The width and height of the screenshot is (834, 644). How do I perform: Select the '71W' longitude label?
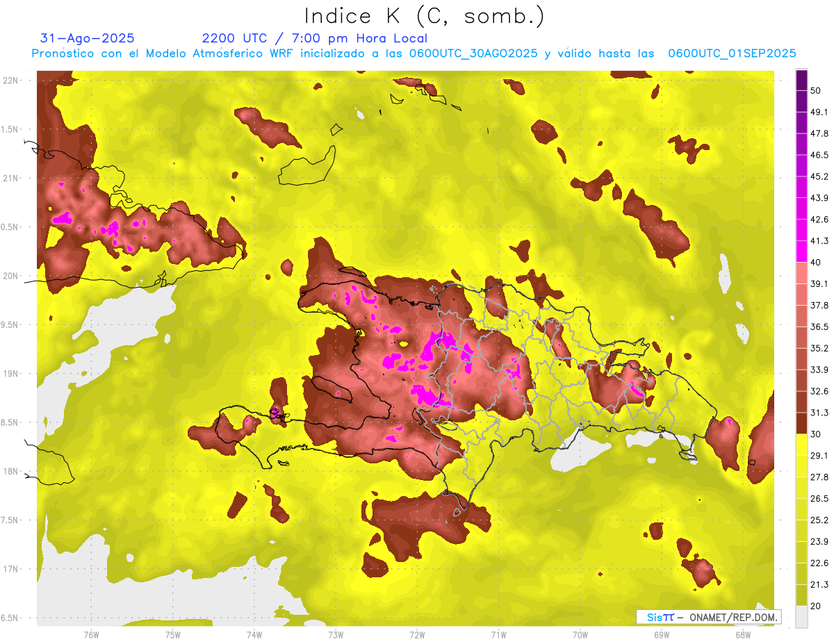498,634
